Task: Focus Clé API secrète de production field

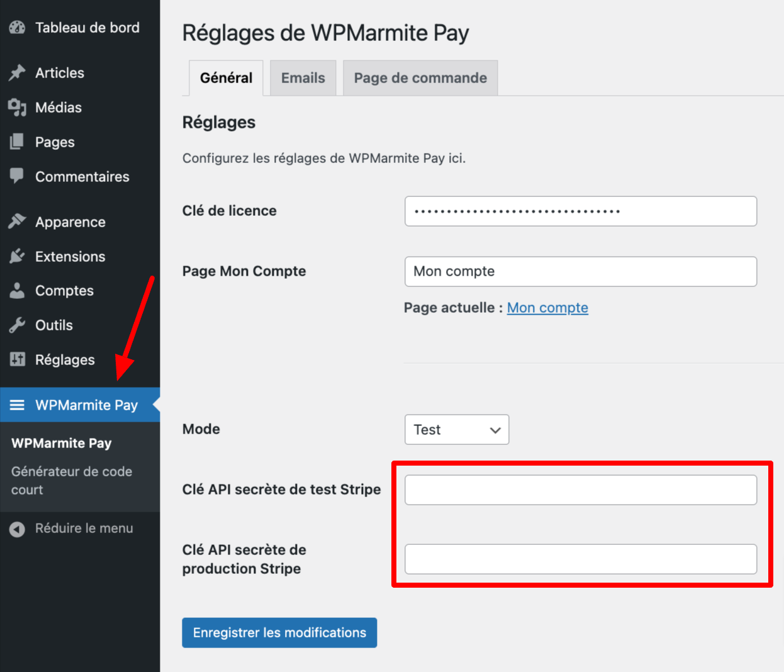Action: pyautogui.click(x=581, y=559)
